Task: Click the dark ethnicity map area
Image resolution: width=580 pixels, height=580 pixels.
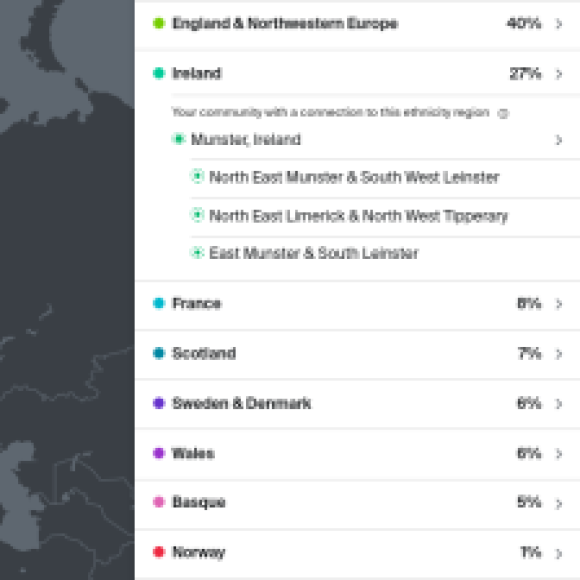Action: coord(67,290)
